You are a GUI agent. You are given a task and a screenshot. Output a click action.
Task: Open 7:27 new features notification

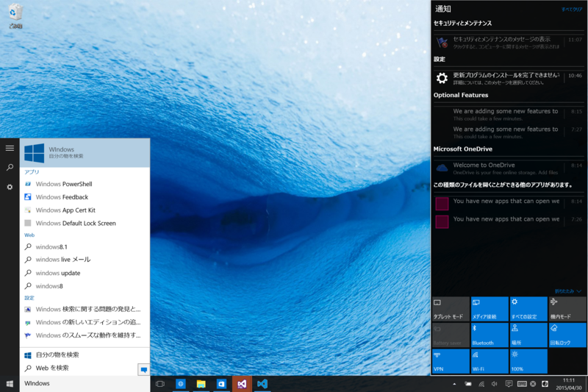tap(509, 132)
